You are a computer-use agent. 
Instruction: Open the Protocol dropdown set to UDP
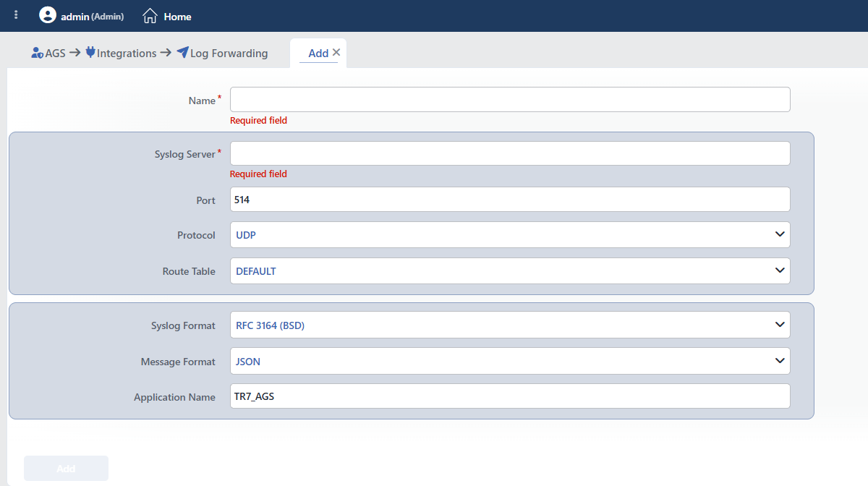pyautogui.click(x=510, y=234)
